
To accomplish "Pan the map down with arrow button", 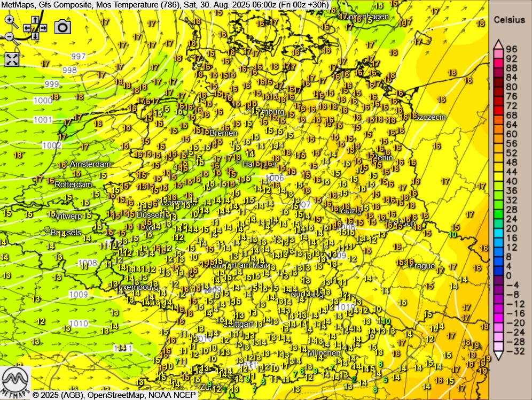I will click(x=35, y=36).
